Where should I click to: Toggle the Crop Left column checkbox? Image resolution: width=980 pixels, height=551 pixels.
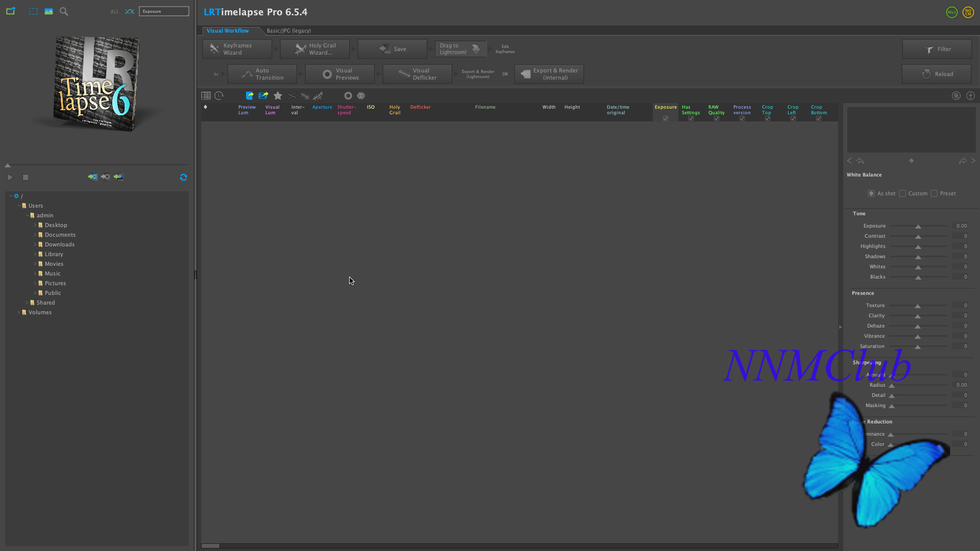click(x=793, y=118)
